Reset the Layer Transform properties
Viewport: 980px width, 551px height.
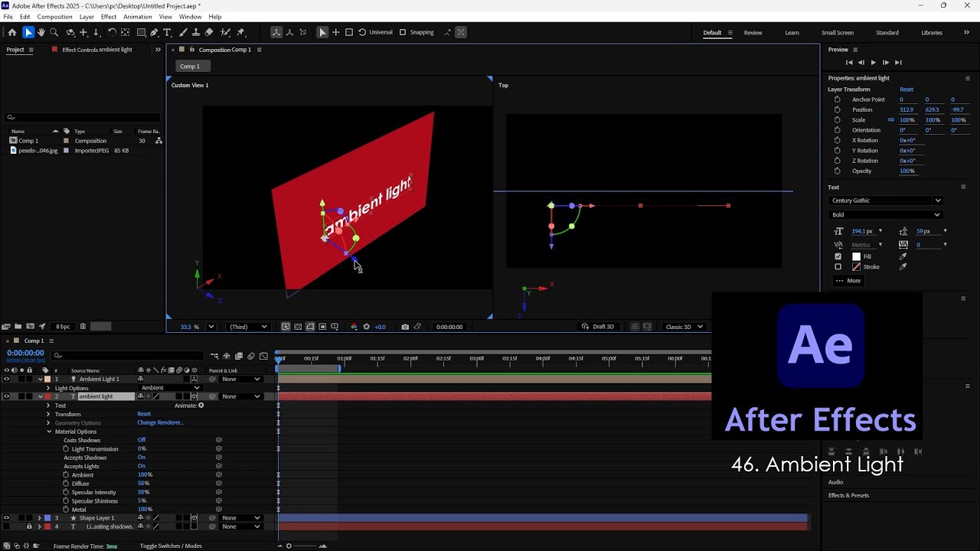click(x=906, y=90)
